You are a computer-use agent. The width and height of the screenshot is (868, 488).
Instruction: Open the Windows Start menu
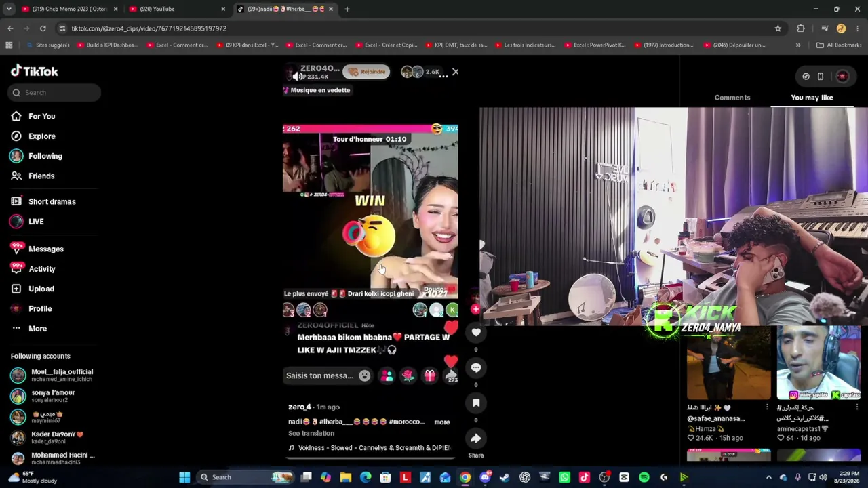tap(184, 477)
